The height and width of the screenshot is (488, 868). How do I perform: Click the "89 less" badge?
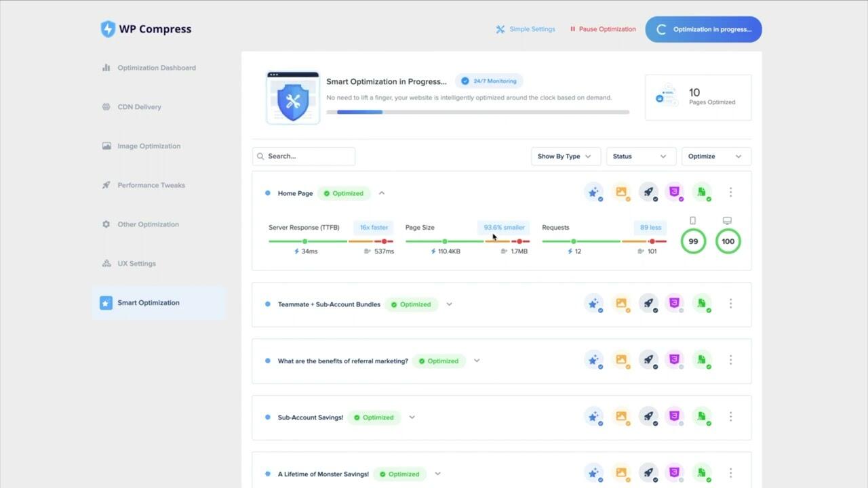650,228
